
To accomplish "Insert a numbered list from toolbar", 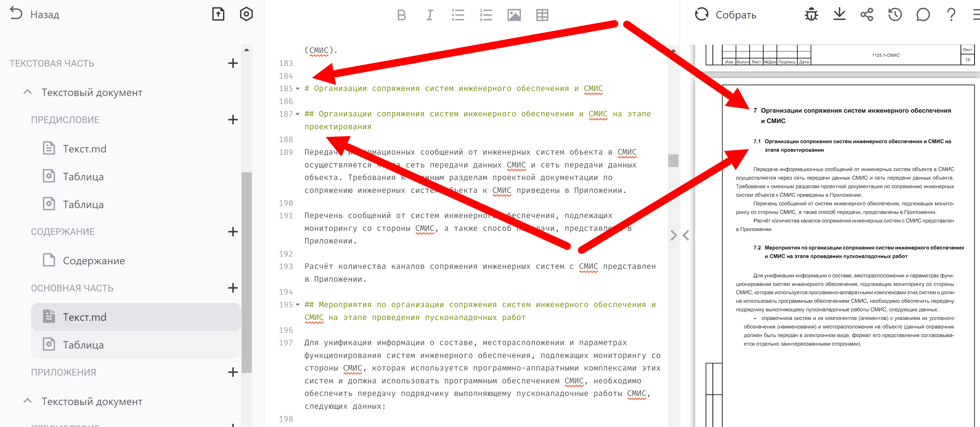I will point(486,15).
